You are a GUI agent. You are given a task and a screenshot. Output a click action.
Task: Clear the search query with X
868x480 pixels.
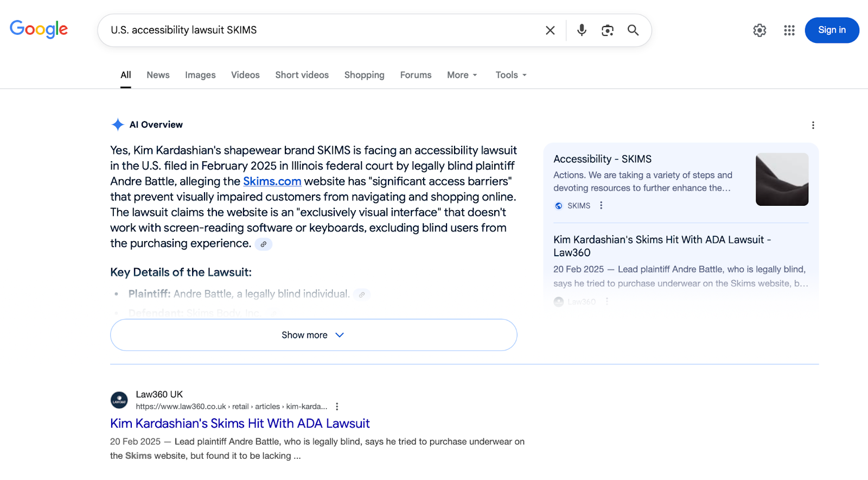coord(550,30)
